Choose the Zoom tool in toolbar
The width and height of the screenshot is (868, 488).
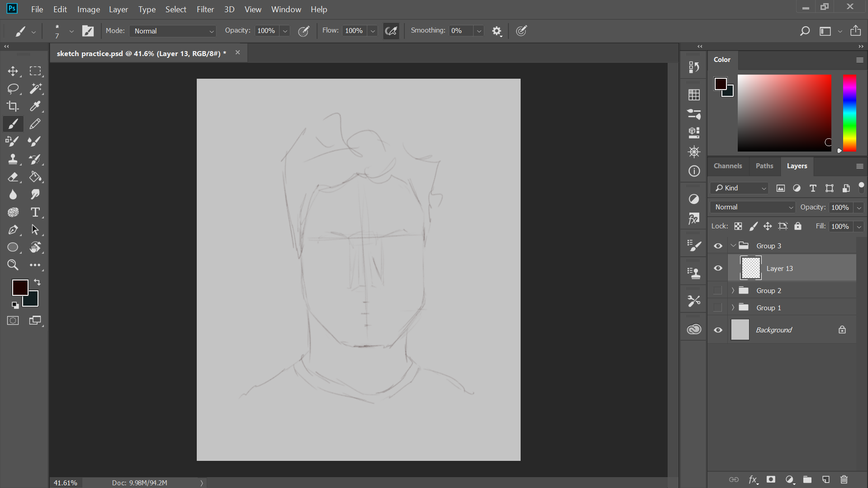coord(13,265)
